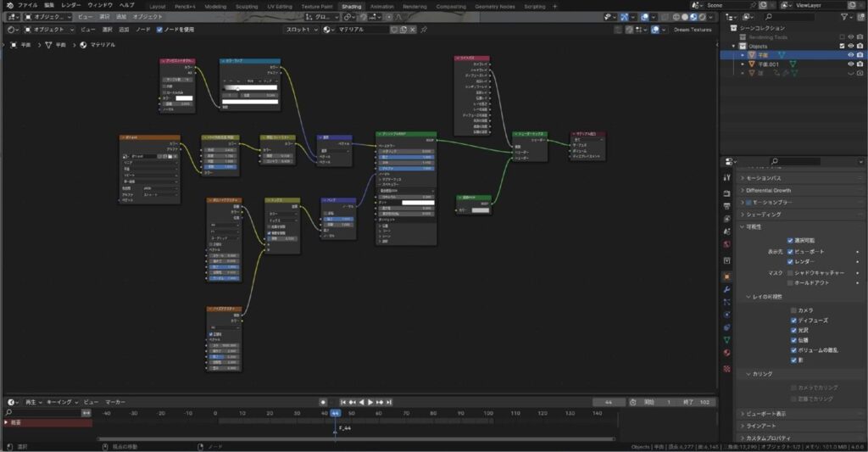Screen dimensions: 868x452
Task: Open the Modifiers wrench properties tab
Action: [x=726, y=289]
